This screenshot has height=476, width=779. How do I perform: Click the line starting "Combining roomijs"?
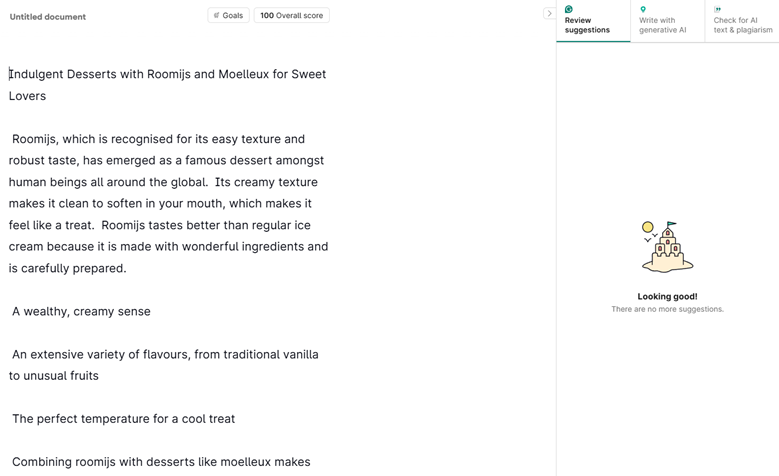[x=161, y=462]
